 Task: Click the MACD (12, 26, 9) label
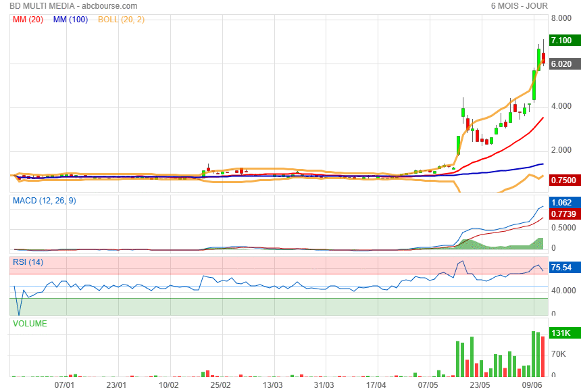click(x=45, y=201)
